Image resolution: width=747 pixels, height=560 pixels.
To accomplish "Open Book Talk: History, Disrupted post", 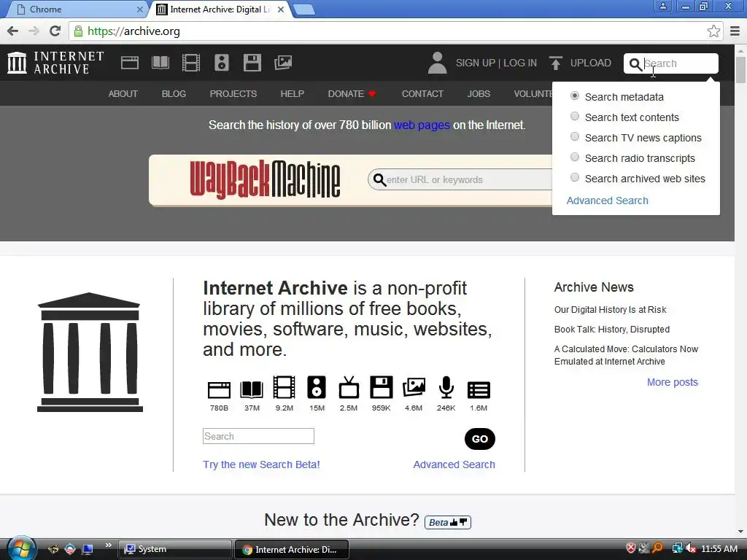I will 612,329.
